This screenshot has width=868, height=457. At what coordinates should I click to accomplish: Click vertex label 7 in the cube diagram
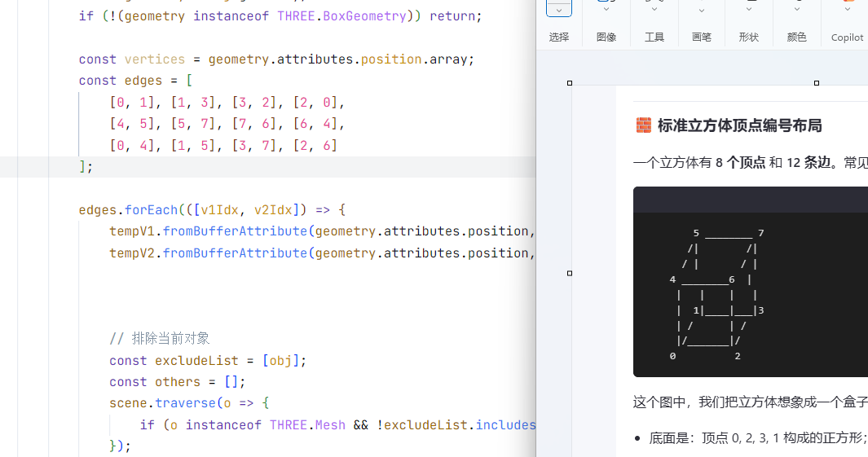pos(761,233)
